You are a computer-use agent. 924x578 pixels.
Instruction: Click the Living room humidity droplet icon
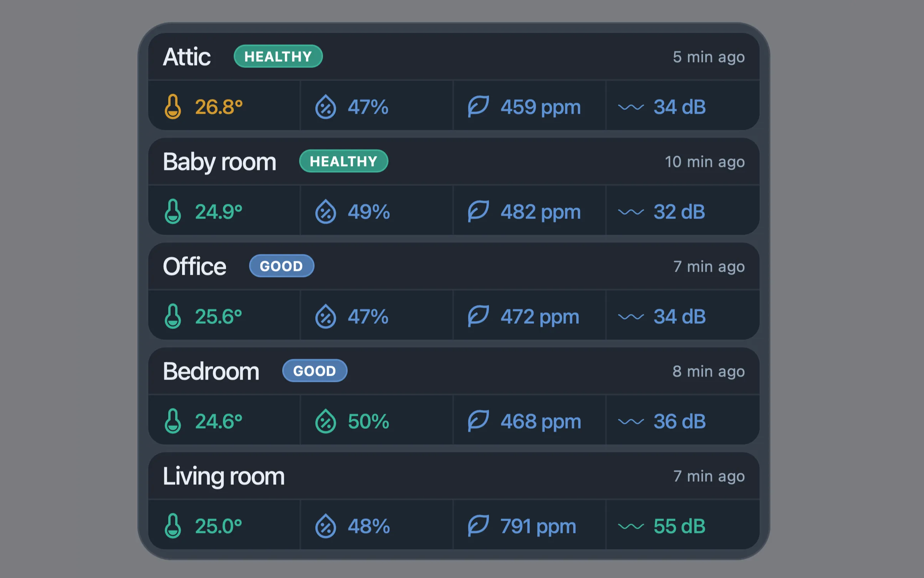pyautogui.click(x=326, y=526)
